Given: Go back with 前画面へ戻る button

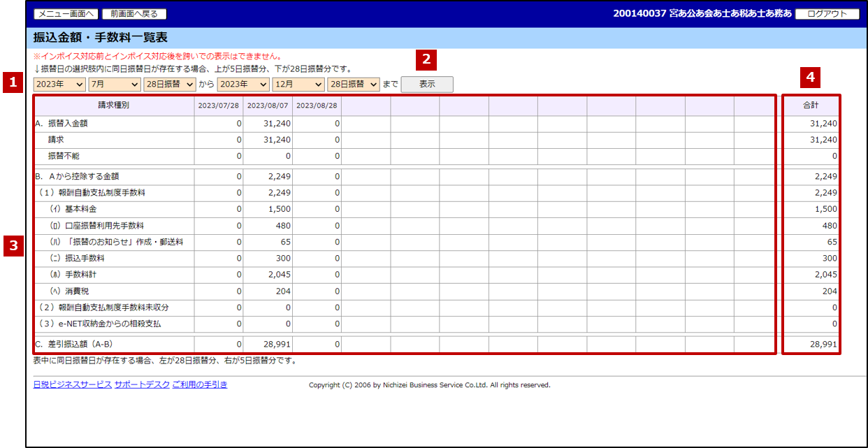Looking at the screenshot, I should point(134,14).
